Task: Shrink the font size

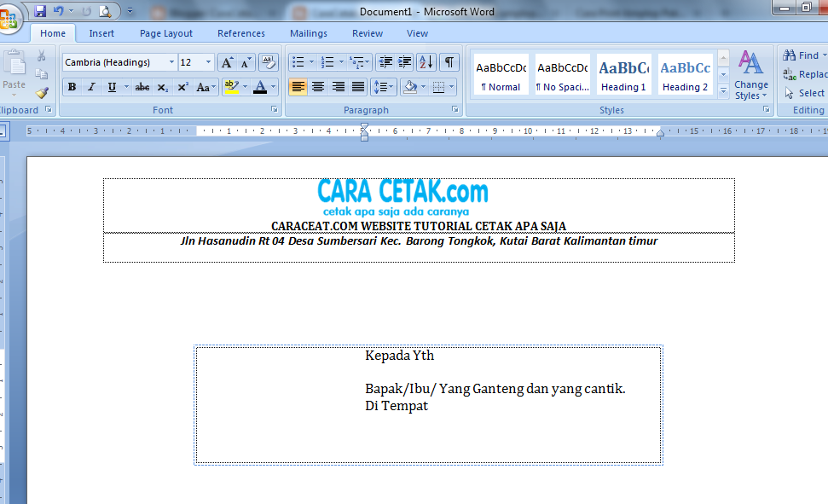Action: click(246, 62)
